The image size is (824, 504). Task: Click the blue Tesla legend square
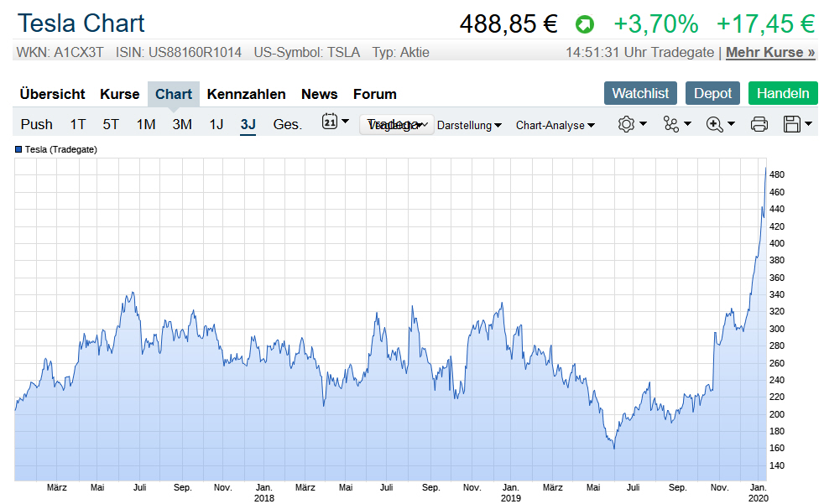(x=18, y=149)
